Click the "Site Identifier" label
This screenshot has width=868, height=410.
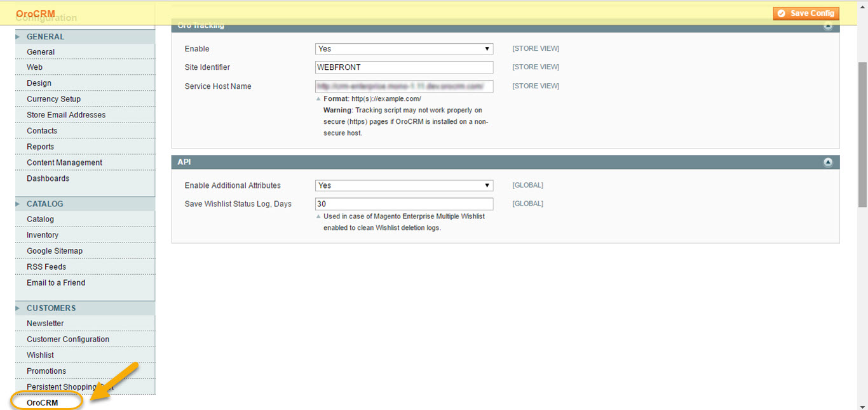click(x=207, y=67)
